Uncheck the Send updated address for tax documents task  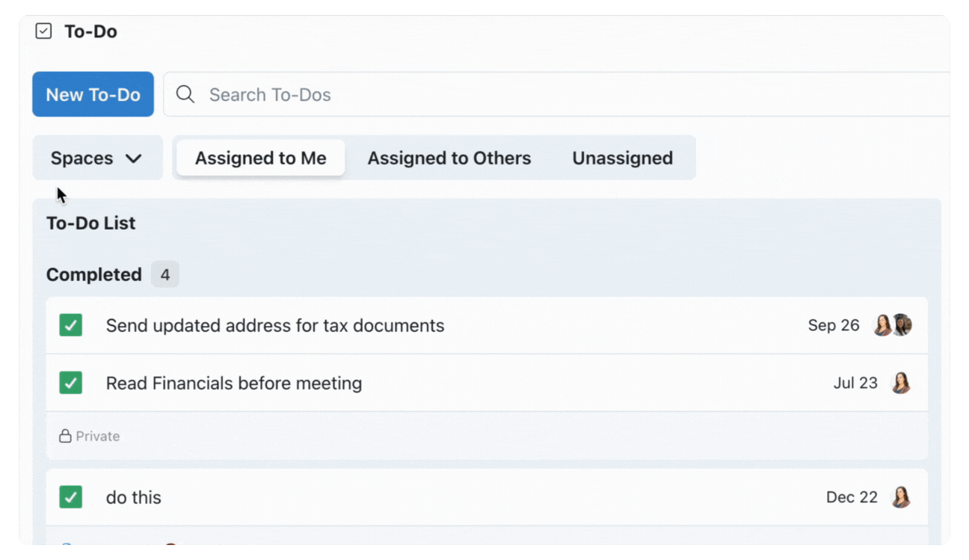click(x=70, y=325)
